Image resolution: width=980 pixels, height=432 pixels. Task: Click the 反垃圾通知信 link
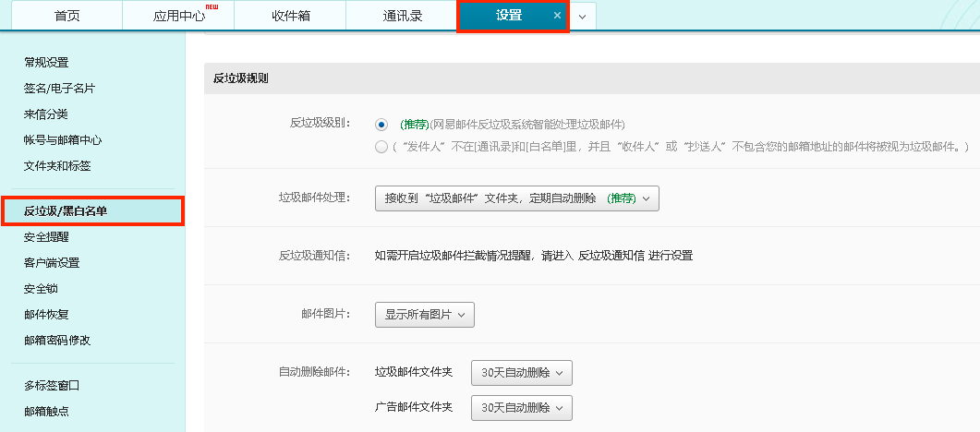(x=610, y=256)
